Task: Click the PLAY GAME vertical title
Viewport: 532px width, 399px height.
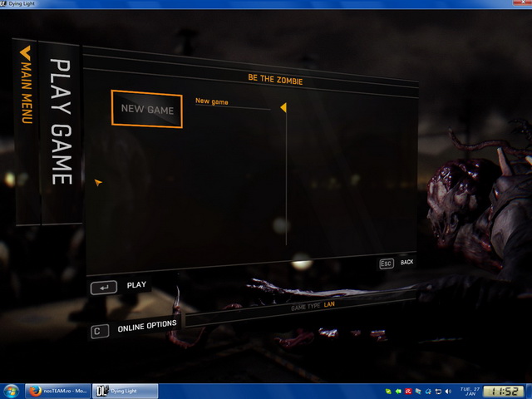Action: pyautogui.click(x=61, y=122)
